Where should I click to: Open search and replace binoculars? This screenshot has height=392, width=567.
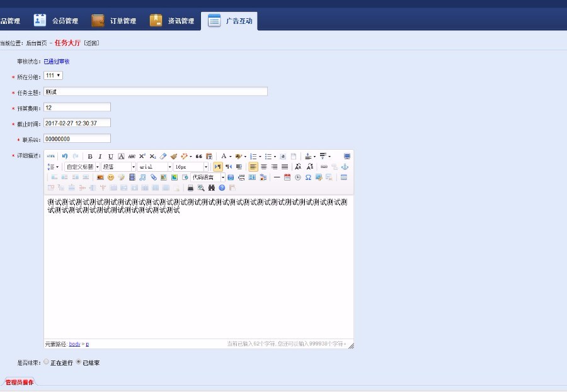click(x=212, y=188)
